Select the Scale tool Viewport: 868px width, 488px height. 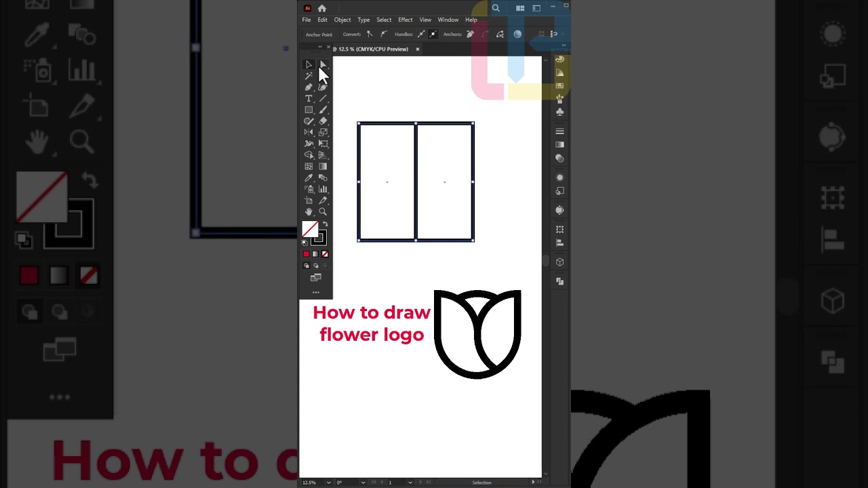pyautogui.click(x=323, y=132)
